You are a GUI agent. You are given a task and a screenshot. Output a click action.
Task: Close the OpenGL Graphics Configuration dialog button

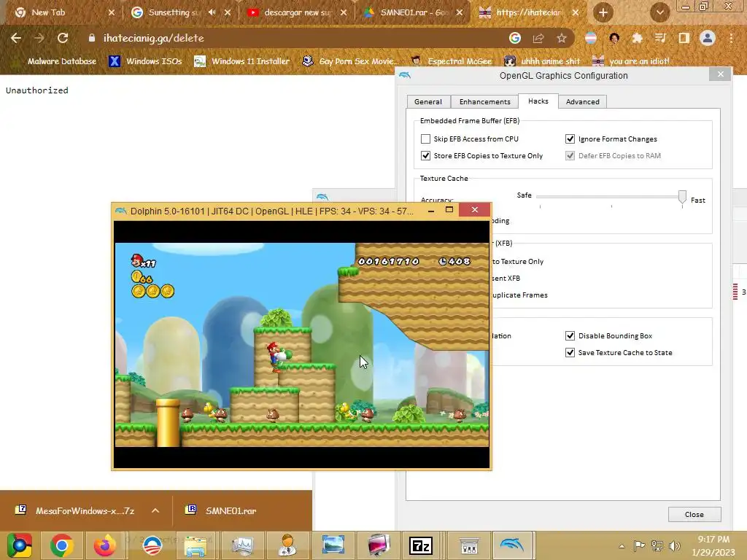pyautogui.click(x=694, y=514)
